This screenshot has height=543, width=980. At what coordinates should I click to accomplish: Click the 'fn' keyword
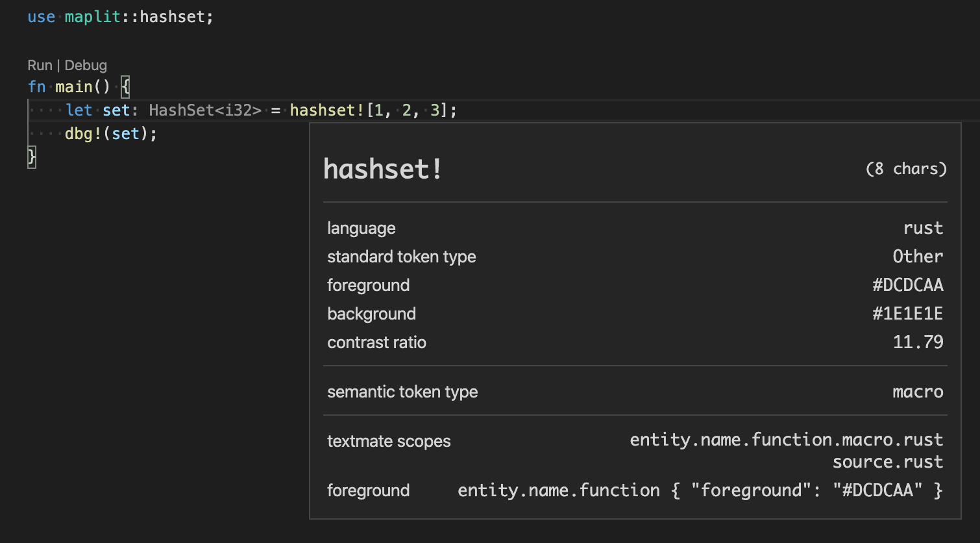click(x=36, y=86)
